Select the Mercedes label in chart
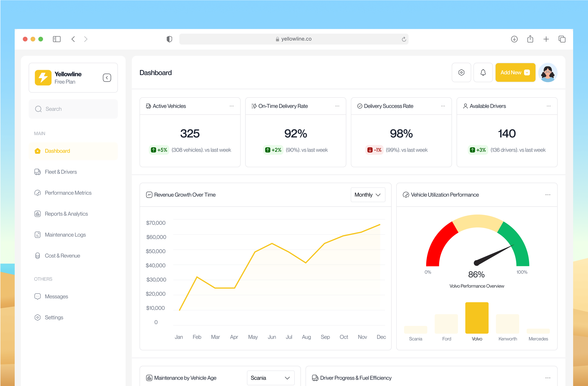Screen dimensions: 588x386 [x=538, y=339]
